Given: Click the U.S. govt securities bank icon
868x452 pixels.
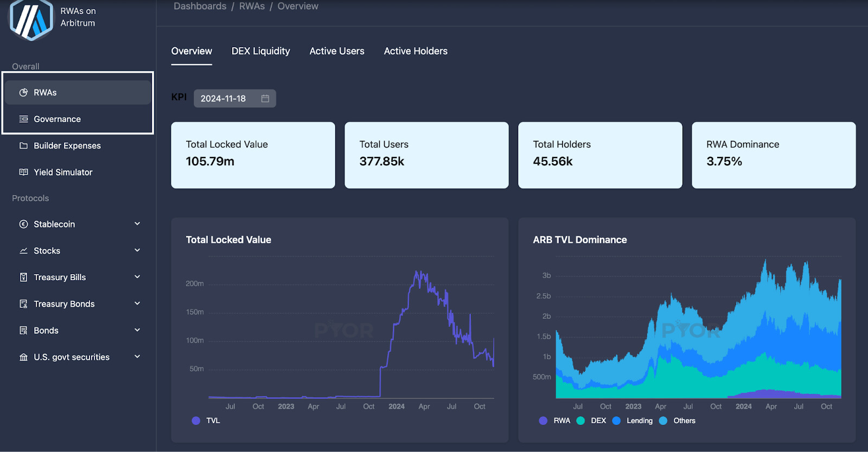Looking at the screenshot, I should (x=23, y=357).
